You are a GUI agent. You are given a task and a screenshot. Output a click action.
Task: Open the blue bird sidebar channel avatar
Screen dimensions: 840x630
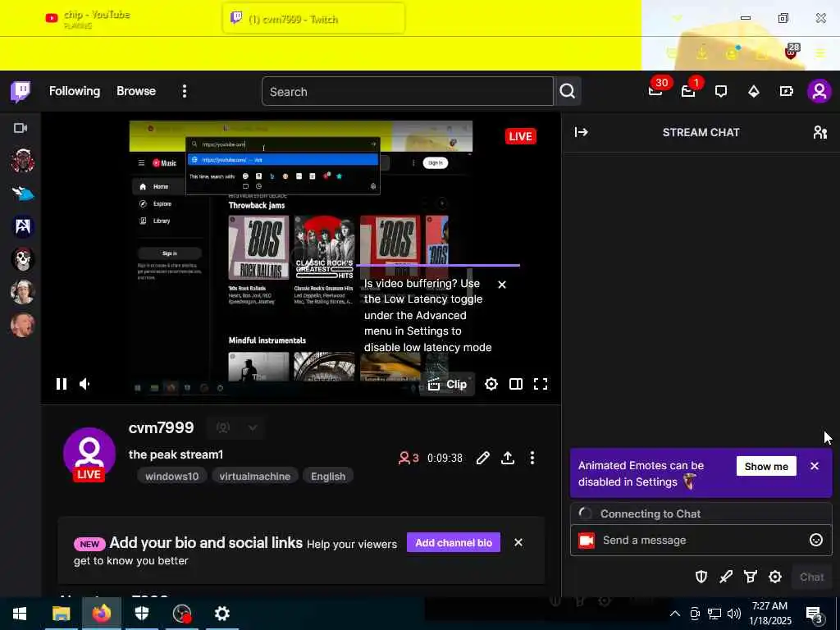click(22, 194)
